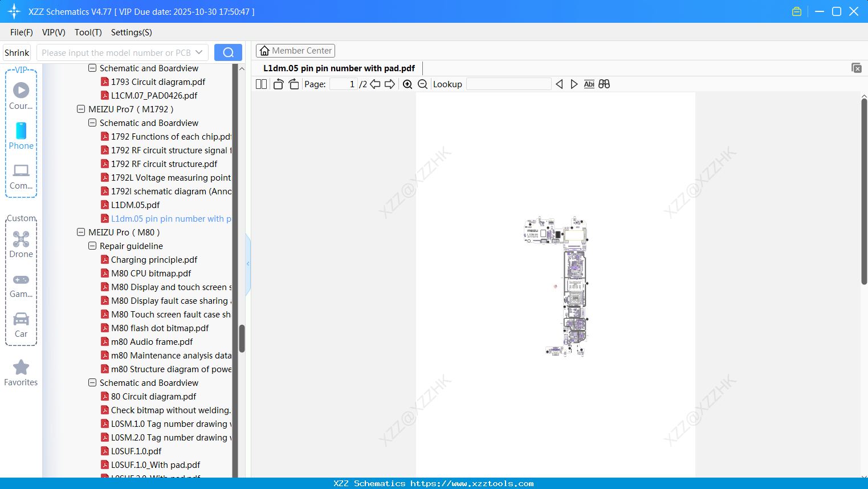Viewport: 868px width, 489px height.
Task: Collapse Schematic and Boardview under MEIZU Pro7
Action: click(92, 123)
